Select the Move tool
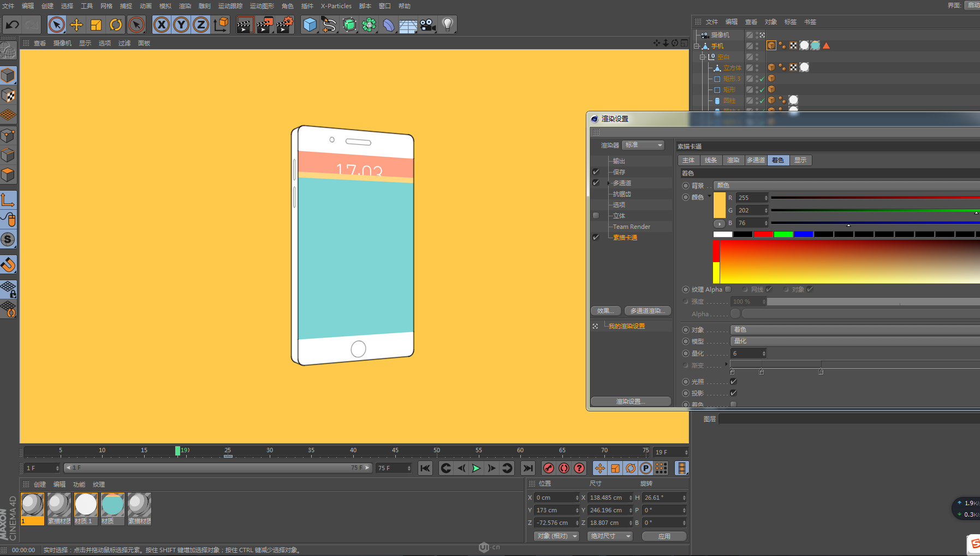The width and height of the screenshot is (980, 556). (x=76, y=25)
